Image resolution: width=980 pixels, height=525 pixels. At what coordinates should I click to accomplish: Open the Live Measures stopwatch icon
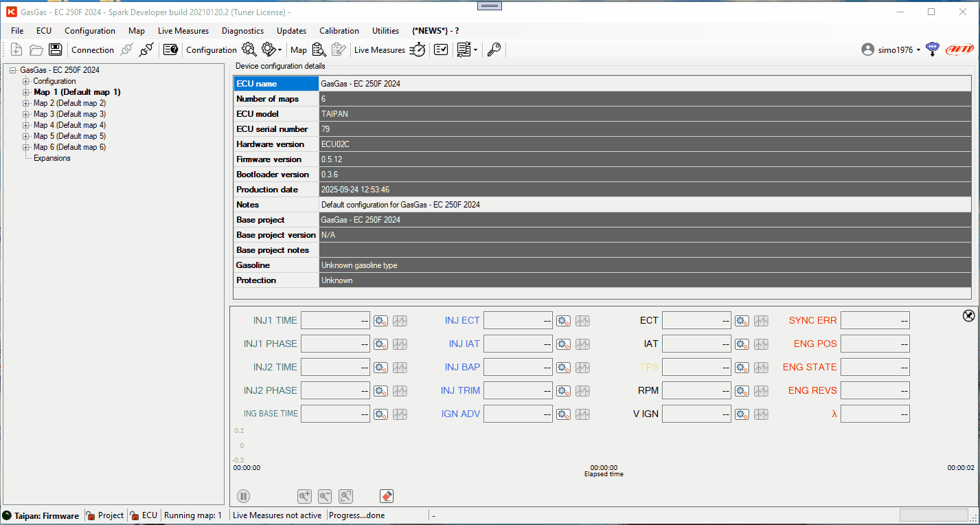(x=418, y=49)
